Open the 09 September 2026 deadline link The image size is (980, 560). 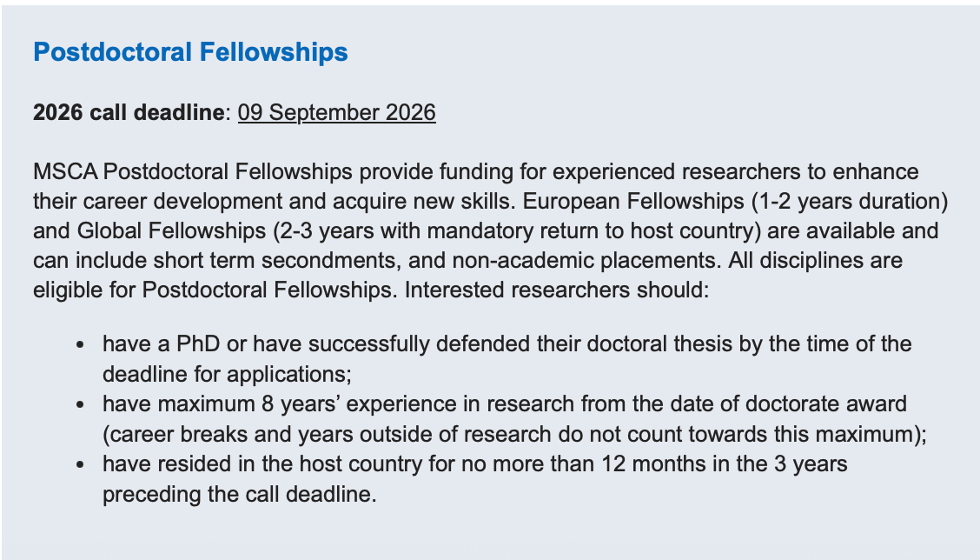click(336, 113)
